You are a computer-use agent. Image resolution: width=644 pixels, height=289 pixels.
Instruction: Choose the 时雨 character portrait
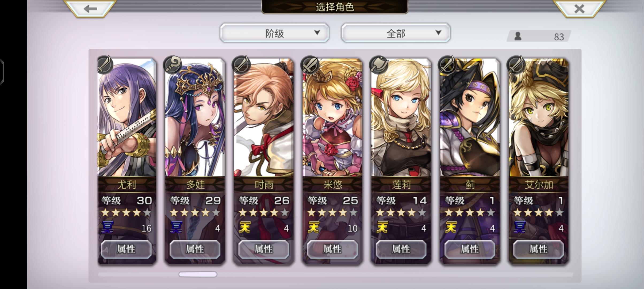263,118
